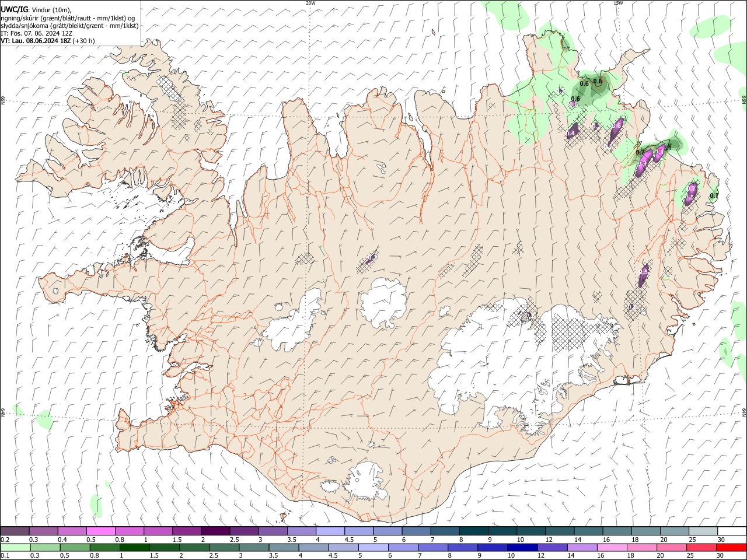The image size is (747, 560).
Task: Pick the bright magenta upper swatch at 0.5
Action: click(100, 531)
